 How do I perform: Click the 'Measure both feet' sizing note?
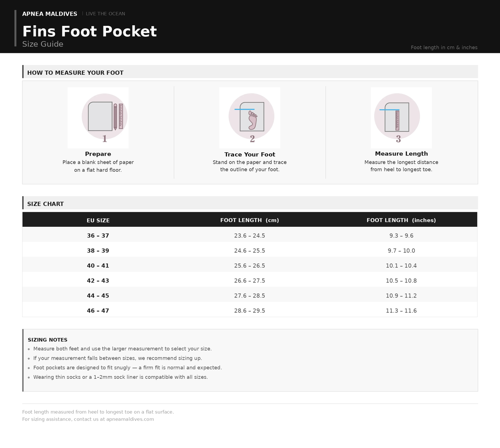point(122,349)
